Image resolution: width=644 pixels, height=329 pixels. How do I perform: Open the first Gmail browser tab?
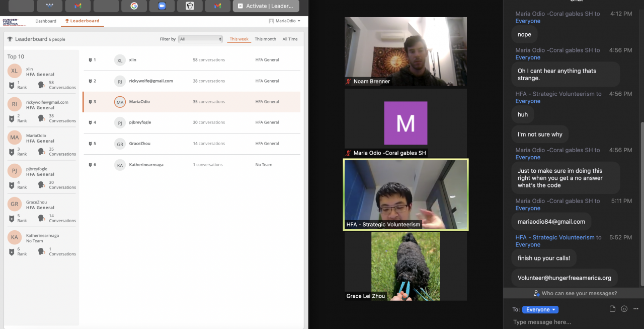tap(77, 6)
